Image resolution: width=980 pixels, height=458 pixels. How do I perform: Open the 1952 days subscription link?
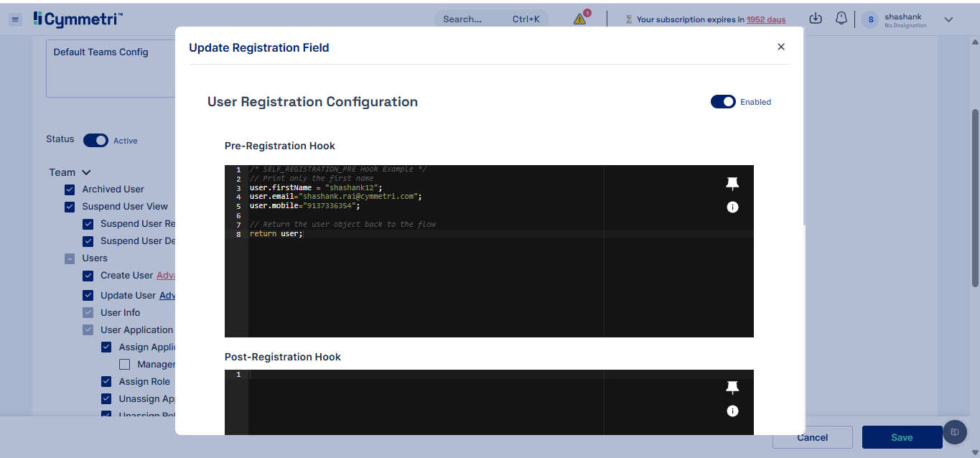coord(766,19)
